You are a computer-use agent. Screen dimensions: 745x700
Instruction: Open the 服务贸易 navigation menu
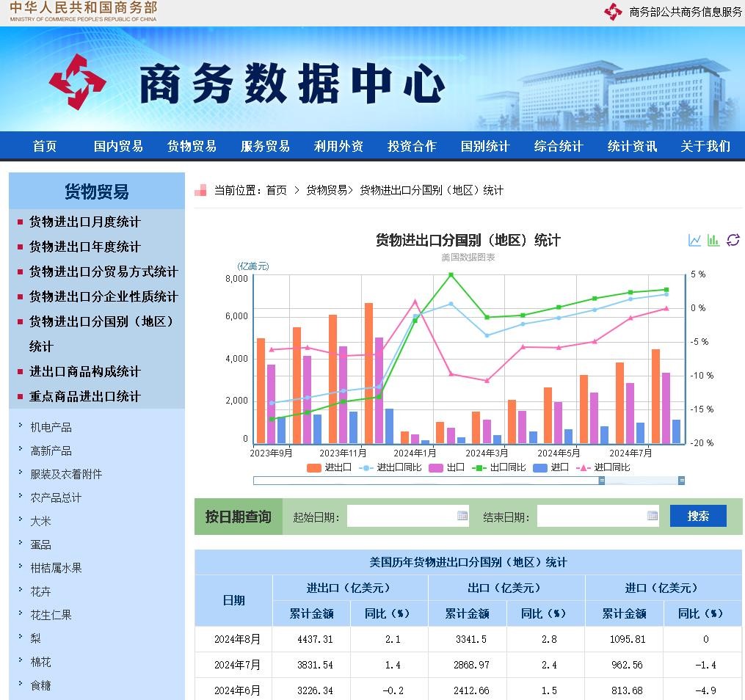click(265, 146)
